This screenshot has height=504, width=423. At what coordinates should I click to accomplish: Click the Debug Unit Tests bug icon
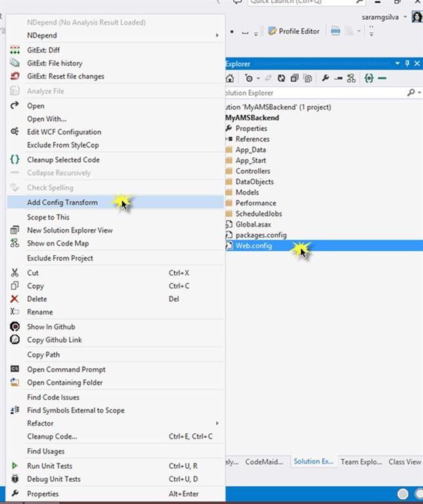[15, 479]
